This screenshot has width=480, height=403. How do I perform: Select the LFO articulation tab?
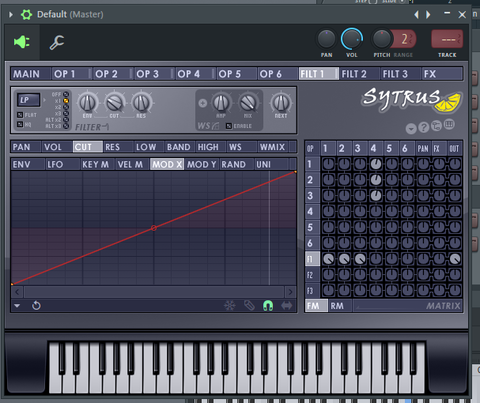tap(62, 164)
